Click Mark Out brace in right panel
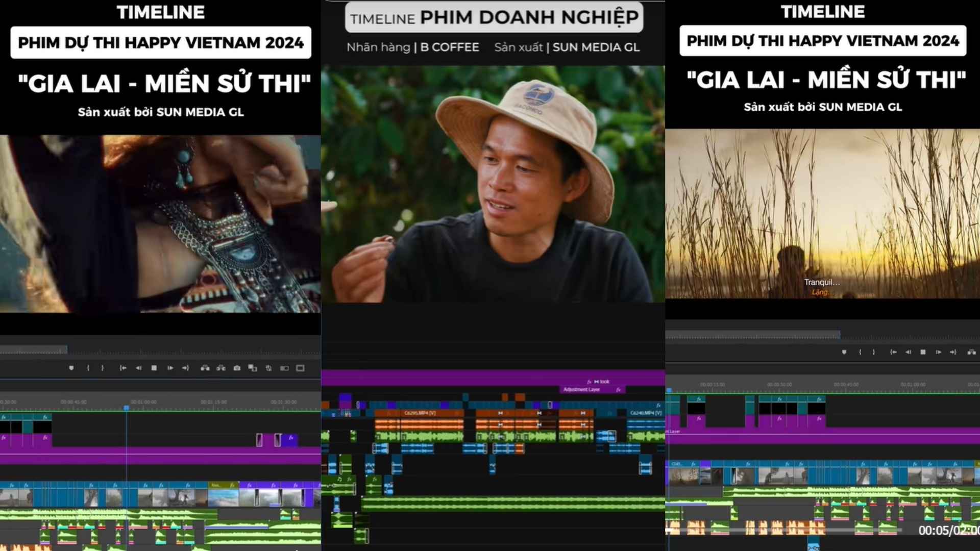 pyautogui.click(x=874, y=352)
